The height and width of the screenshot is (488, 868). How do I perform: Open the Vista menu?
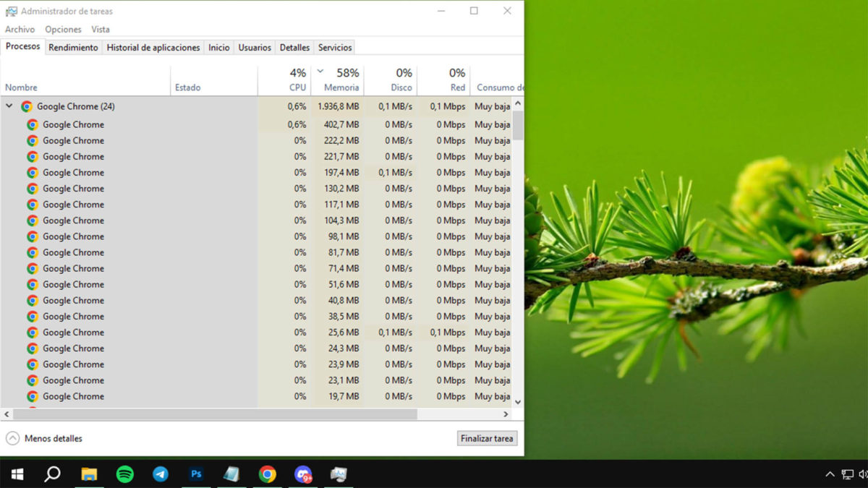click(101, 30)
